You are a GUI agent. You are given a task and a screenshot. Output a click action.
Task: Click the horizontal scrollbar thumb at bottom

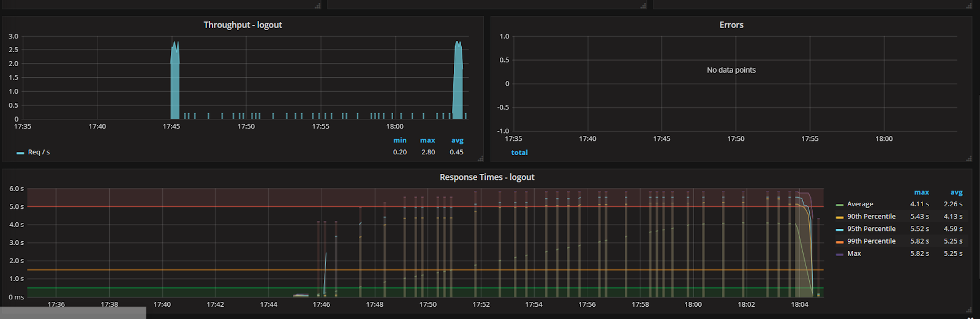click(x=73, y=313)
